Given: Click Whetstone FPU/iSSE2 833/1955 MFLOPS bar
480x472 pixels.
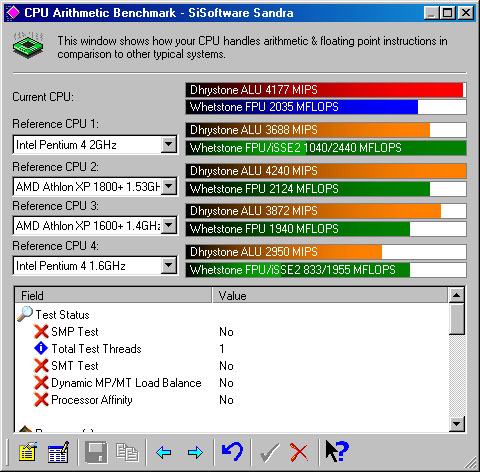Looking at the screenshot, I should pyautogui.click(x=326, y=270).
